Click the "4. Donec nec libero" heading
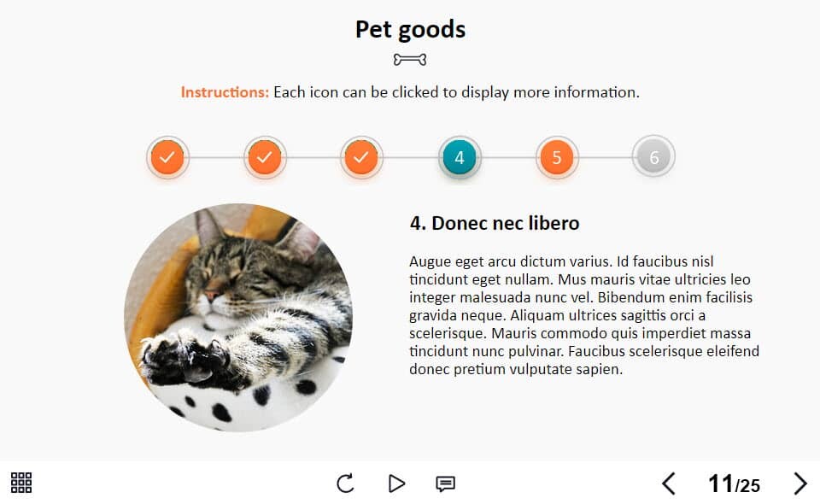The width and height of the screenshot is (820, 504). point(495,223)
